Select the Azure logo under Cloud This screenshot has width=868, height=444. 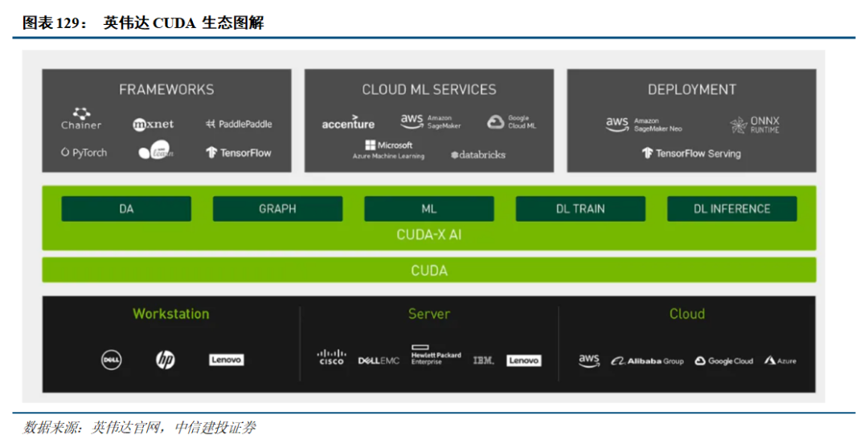pyautogui.click(x=780, y=361)
